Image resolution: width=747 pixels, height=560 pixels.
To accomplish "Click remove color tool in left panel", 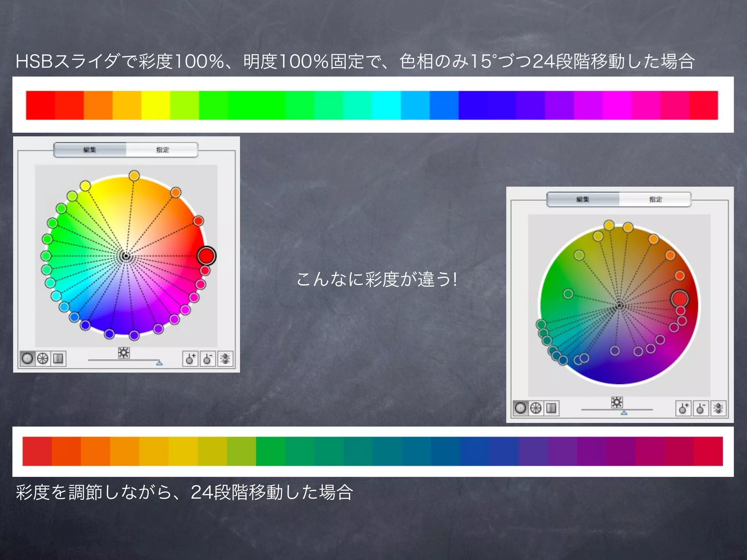I will pos(208,359).
